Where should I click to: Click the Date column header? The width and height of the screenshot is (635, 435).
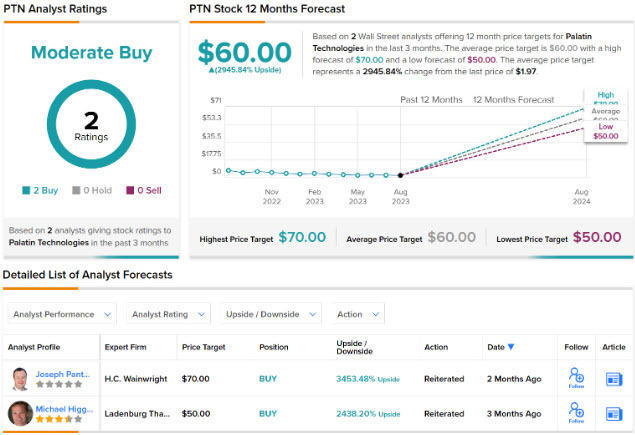click(x=496, y=347)
